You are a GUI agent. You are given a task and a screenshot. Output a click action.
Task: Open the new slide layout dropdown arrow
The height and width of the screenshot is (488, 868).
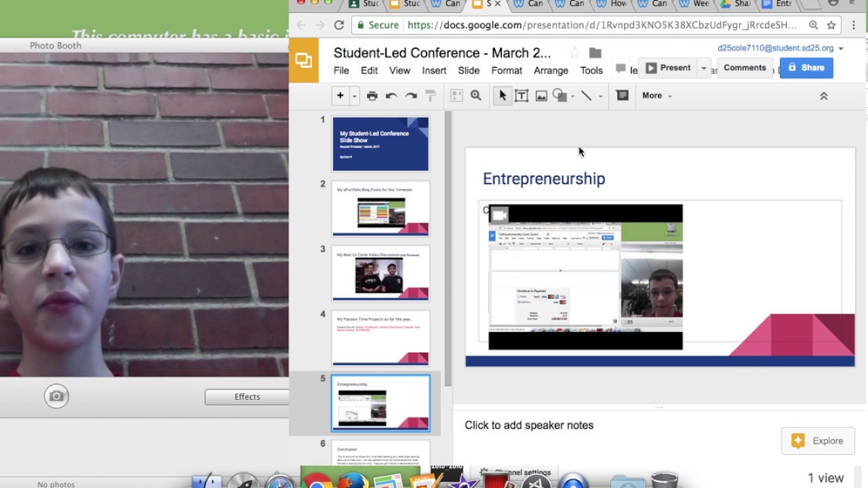tap(354, 96)
